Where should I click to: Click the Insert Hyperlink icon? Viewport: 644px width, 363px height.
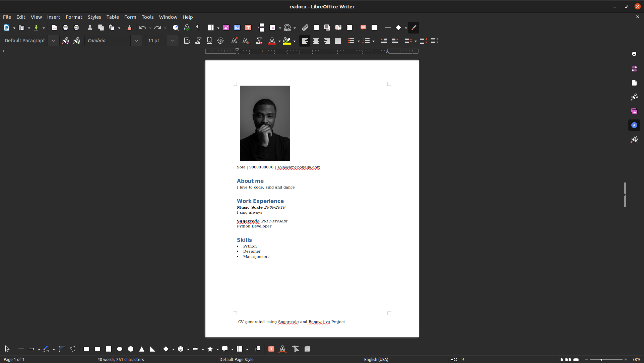point(305,28)
